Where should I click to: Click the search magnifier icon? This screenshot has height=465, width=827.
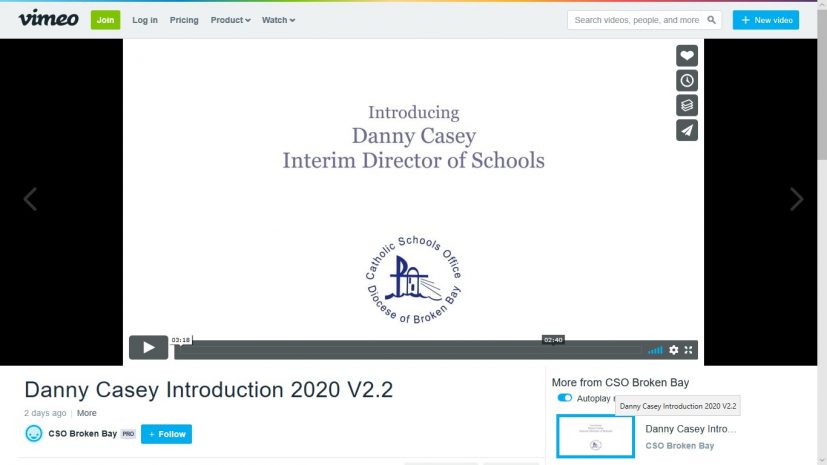pos(712,20)
